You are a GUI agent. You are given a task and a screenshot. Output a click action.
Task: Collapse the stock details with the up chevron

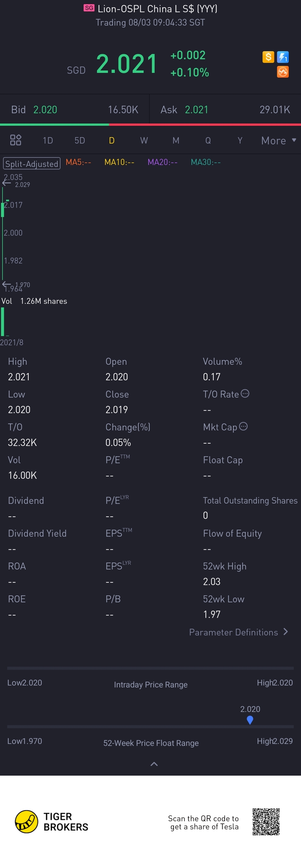click(x=154, y=764)
